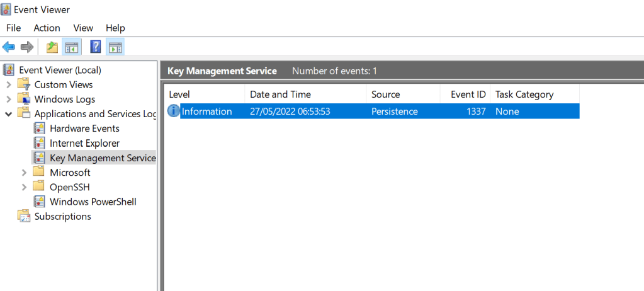
Task: Click the Subscriptions icon in tree
Action: coord(24,217)
